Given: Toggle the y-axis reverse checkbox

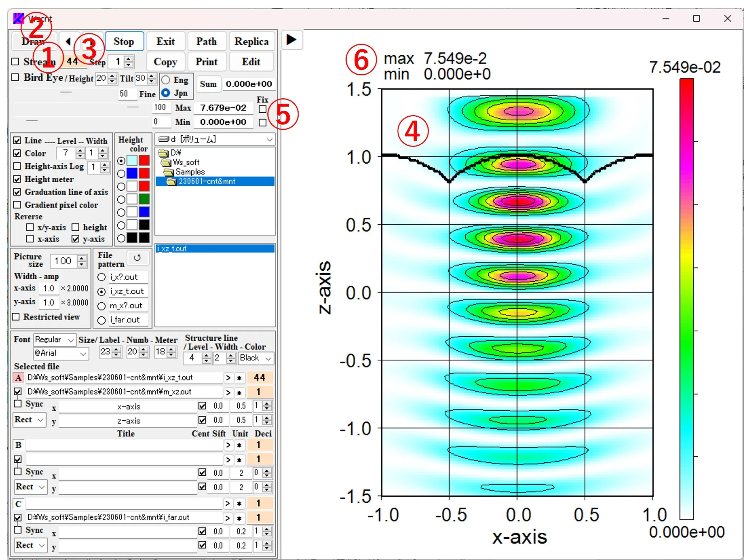Looking at the screenshot, I should pos(75,239).
